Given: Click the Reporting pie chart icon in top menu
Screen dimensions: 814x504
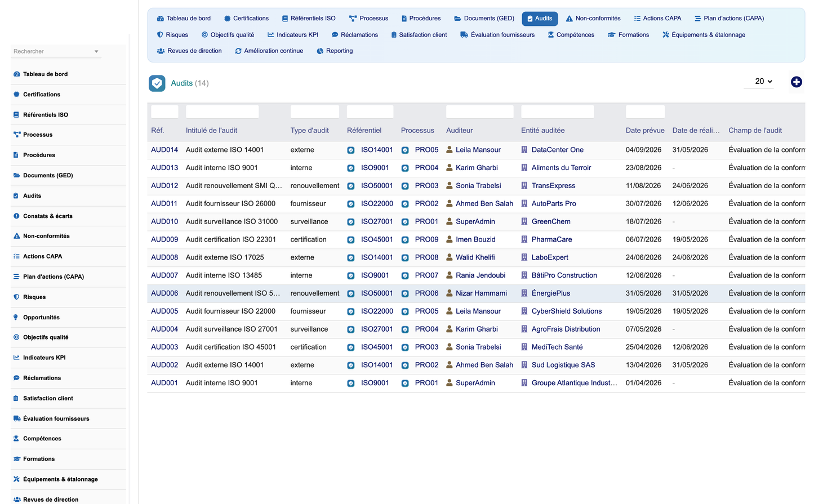Looking at the screenshot, I should (x=320, y=51).
